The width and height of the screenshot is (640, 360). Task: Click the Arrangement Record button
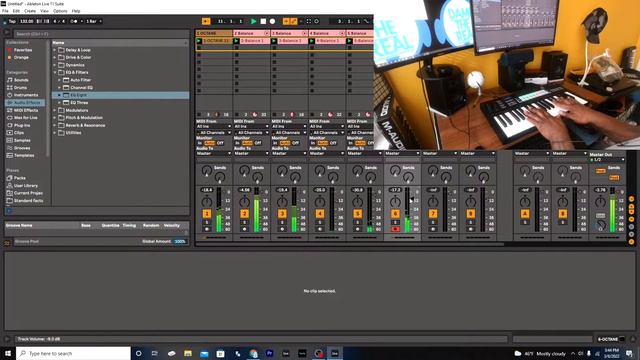(272, 21)
